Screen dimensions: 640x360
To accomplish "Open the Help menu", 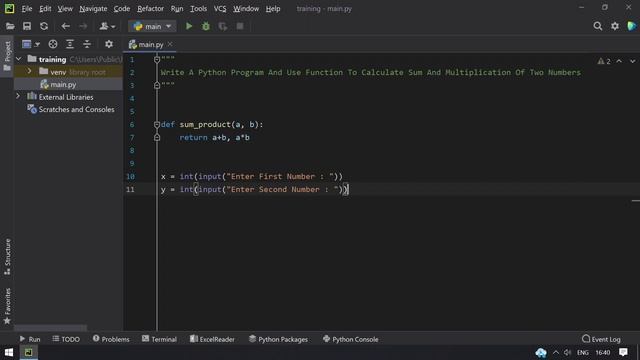I will tap(273, 9).
